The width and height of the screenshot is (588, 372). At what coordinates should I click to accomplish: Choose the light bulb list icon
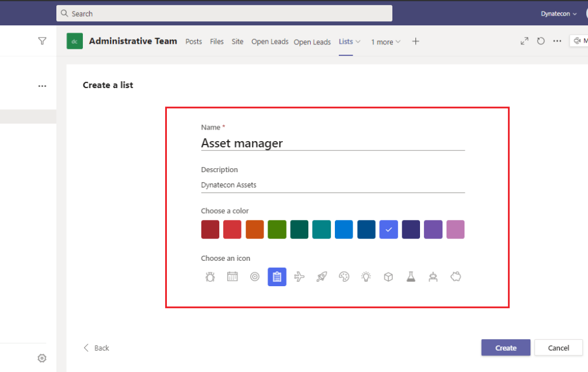pos(366,277)
